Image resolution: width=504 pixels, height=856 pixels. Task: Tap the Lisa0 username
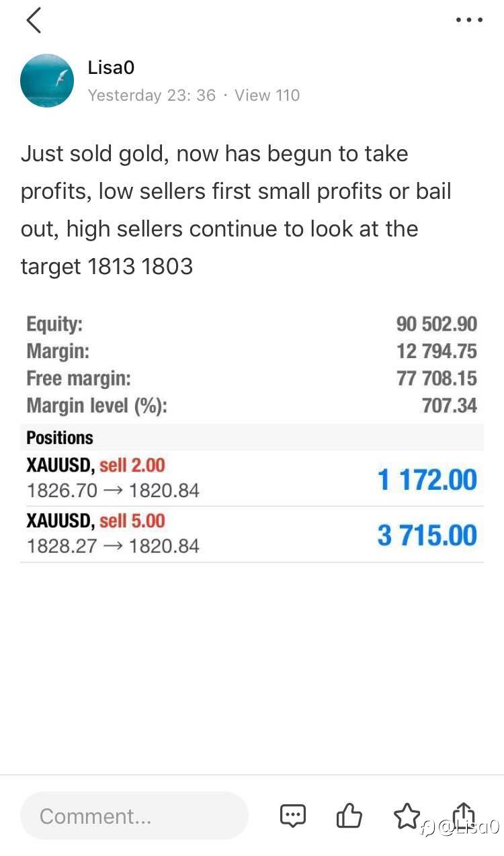111,68
